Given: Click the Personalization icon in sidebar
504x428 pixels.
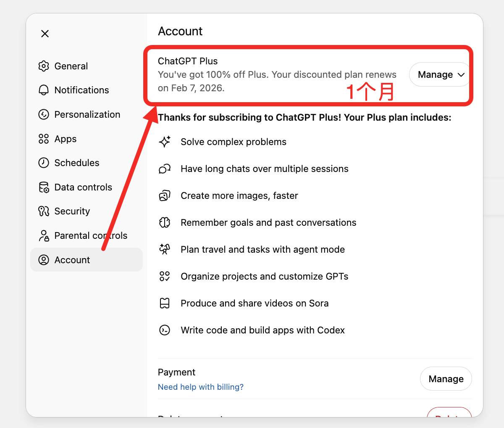Looking at the screenshot, I should tap(44, 114).
